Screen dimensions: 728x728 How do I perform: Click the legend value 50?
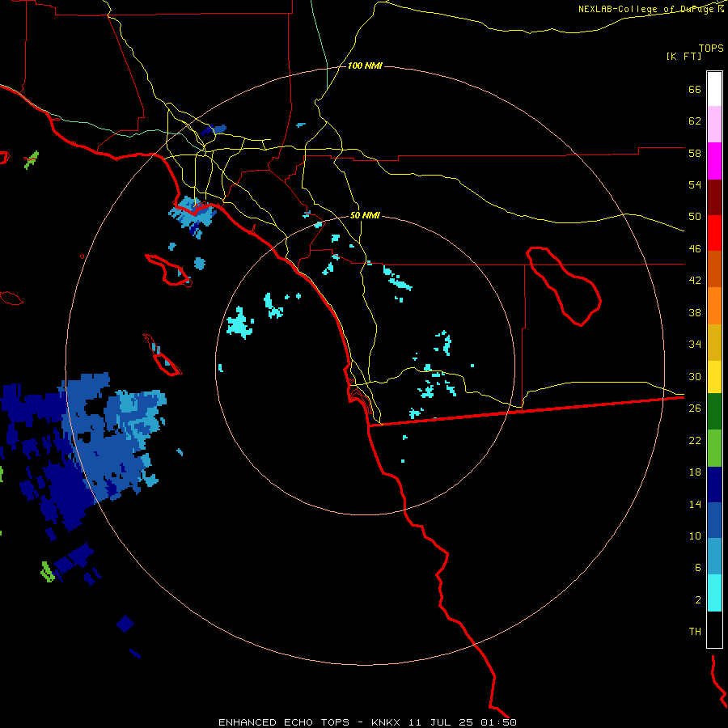click(x=695, y=217)
